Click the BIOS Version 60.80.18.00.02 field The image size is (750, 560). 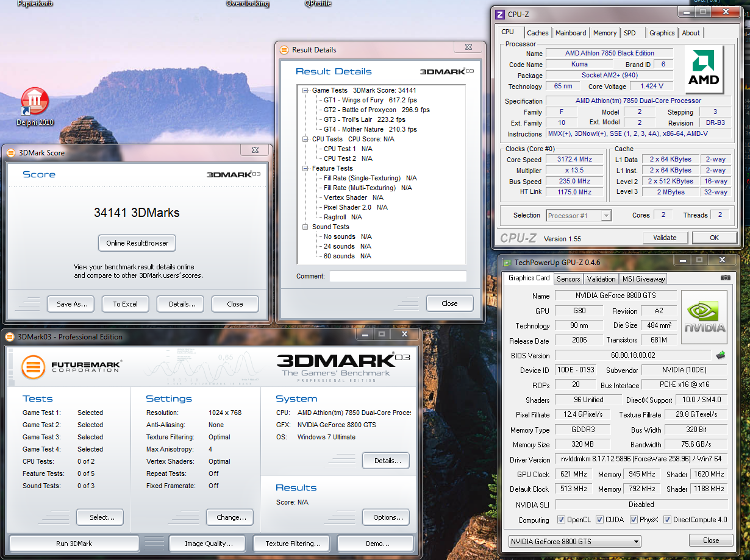634,355
